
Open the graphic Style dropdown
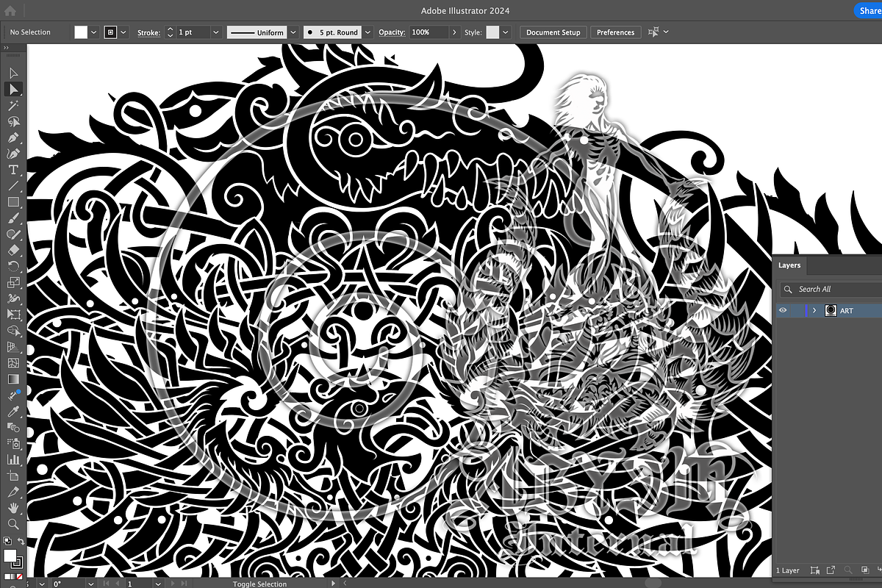point(505,32)
